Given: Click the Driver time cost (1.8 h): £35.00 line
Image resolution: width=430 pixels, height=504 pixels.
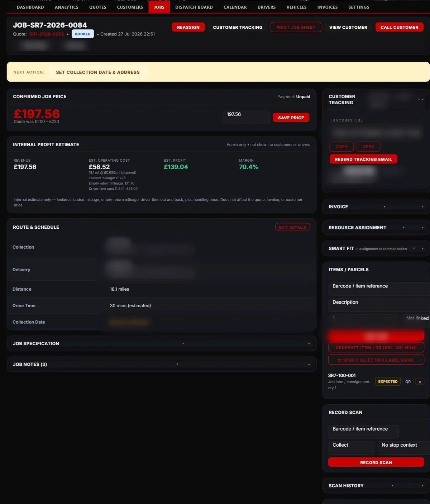Looking at the screenshot, I should pyautogui.click(x=113, y=189).
